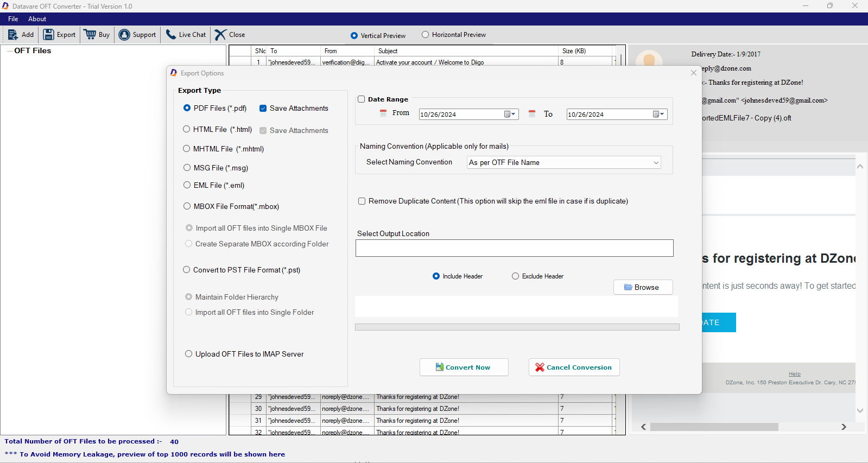
Task: Click the sender avatar in preview pane
Action: [649, 58]
